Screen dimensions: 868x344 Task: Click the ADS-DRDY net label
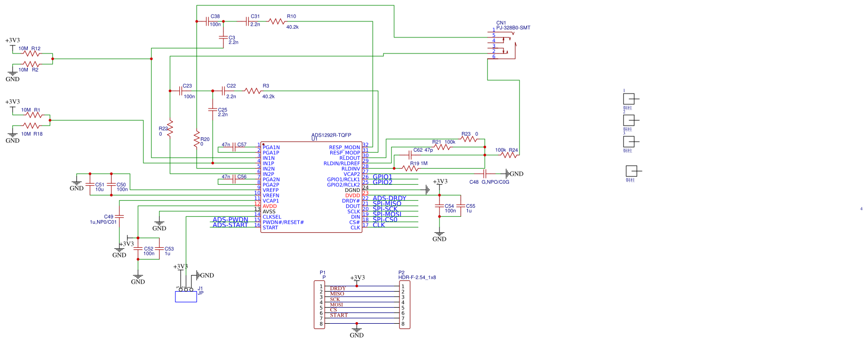pyautogui.click(x=389, y=198)
